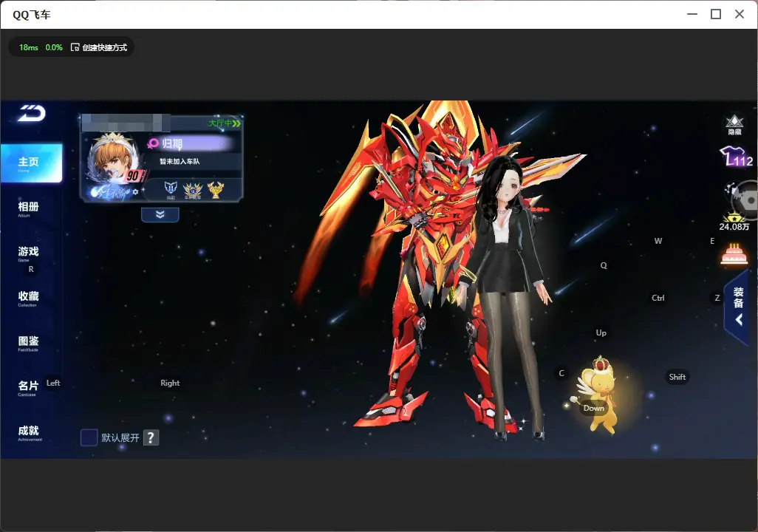Click the pink gender symbol icon
The height and width of the screenshot is (532, 758).
153,143
